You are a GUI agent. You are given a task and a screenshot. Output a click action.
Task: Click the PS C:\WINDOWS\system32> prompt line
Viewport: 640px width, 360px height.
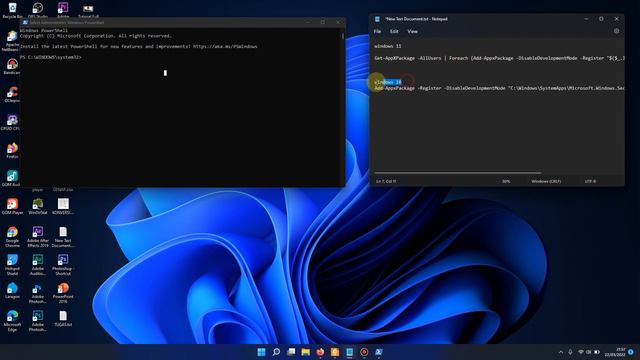tap(51, 57)
